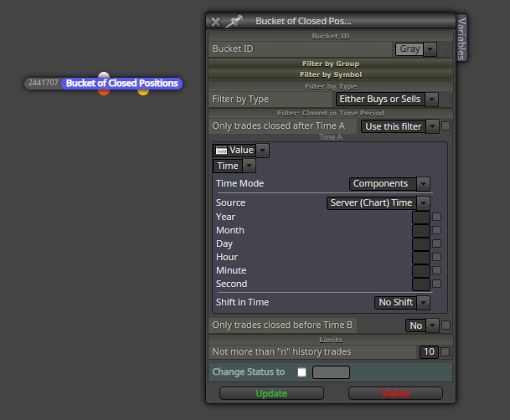This screenshot has width=510, height=420.
Task: Collapse the Filter by Type section header
Action: pos(331,86)
